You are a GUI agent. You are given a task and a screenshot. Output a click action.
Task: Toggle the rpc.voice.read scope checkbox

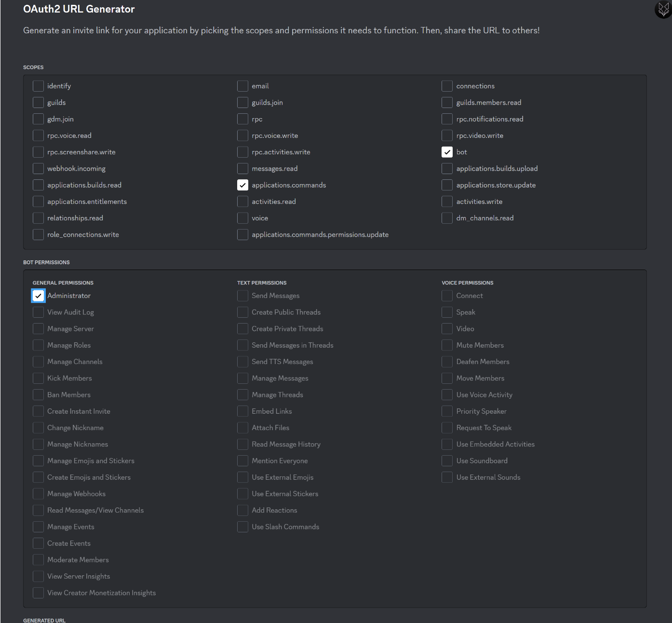point(38,135)
